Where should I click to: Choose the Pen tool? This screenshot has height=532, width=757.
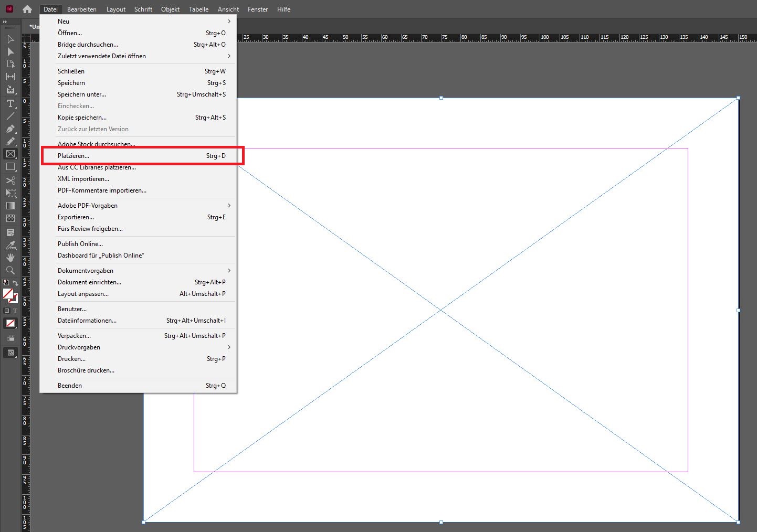point(10,129)
